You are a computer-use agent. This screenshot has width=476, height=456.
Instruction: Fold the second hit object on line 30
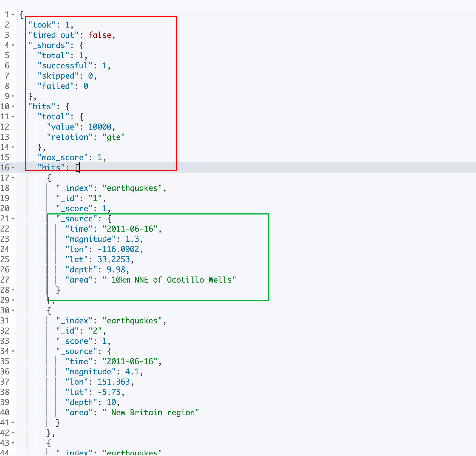[x=13, y=310]
